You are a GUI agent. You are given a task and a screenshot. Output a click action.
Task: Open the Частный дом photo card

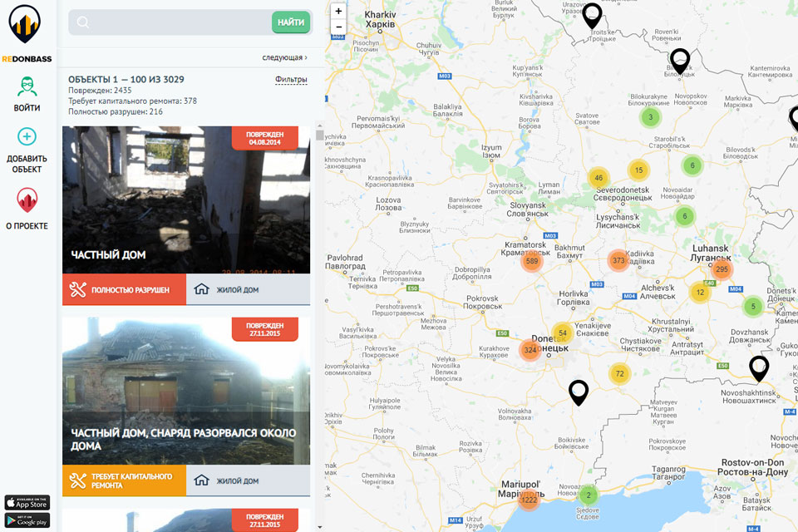coord(186,200)
